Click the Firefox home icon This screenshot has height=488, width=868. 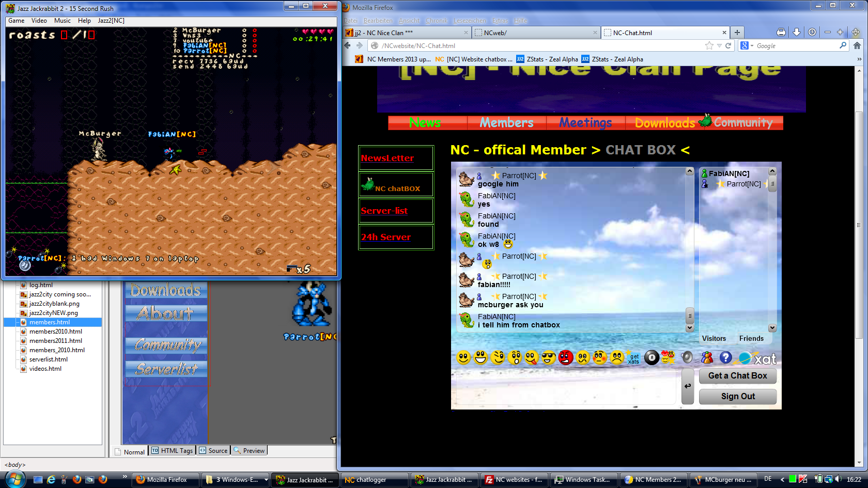(x=857, y=45)
